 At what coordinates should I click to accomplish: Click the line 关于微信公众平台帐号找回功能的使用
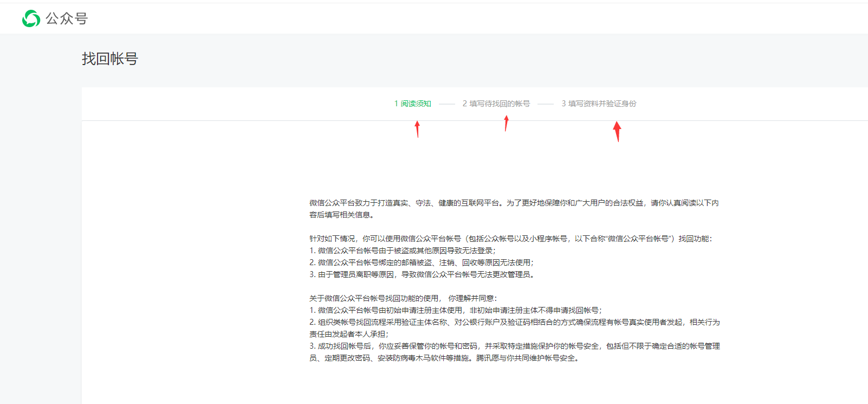click(x=403, y=298)
